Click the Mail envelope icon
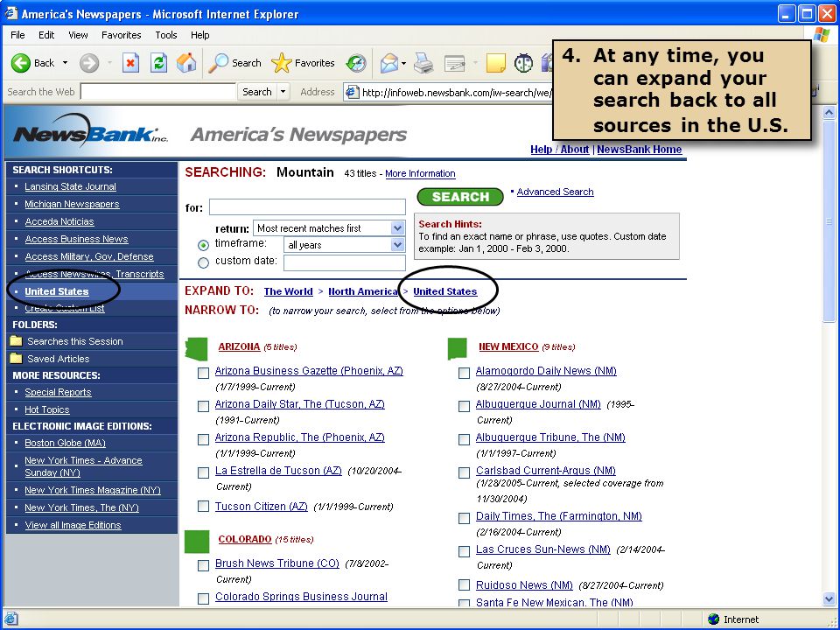 [389, 64]
